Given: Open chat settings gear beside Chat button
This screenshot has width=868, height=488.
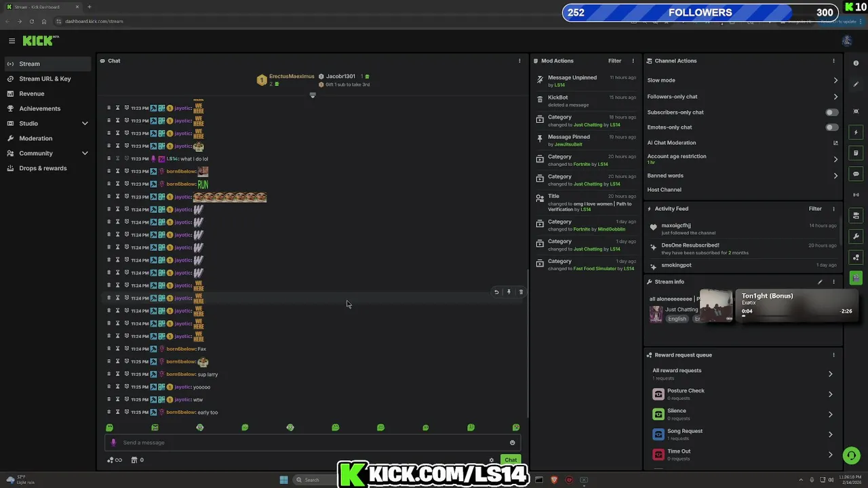Looking at the screenshot, I should tap(492, 460).
